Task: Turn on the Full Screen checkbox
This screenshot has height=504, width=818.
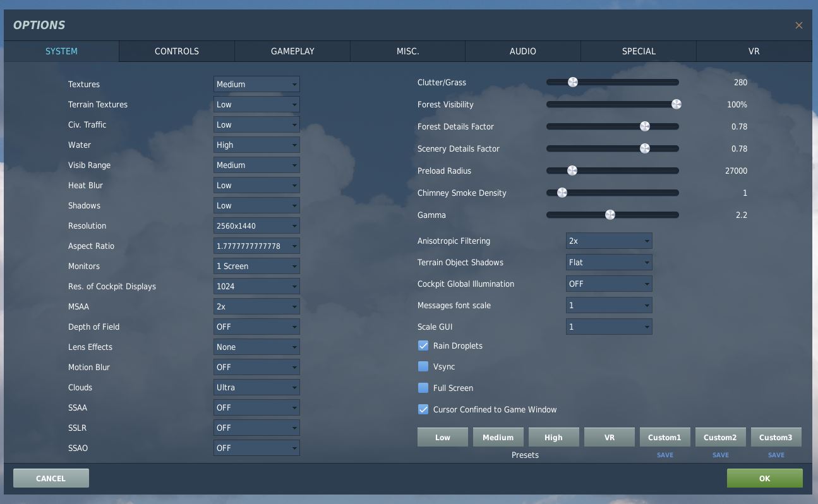Action: (423, 388)
